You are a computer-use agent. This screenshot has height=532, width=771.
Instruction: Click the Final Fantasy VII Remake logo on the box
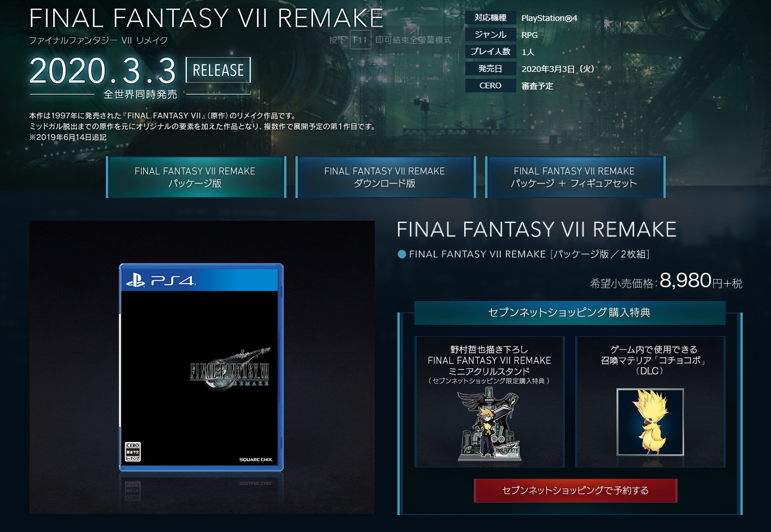(230, 370)
